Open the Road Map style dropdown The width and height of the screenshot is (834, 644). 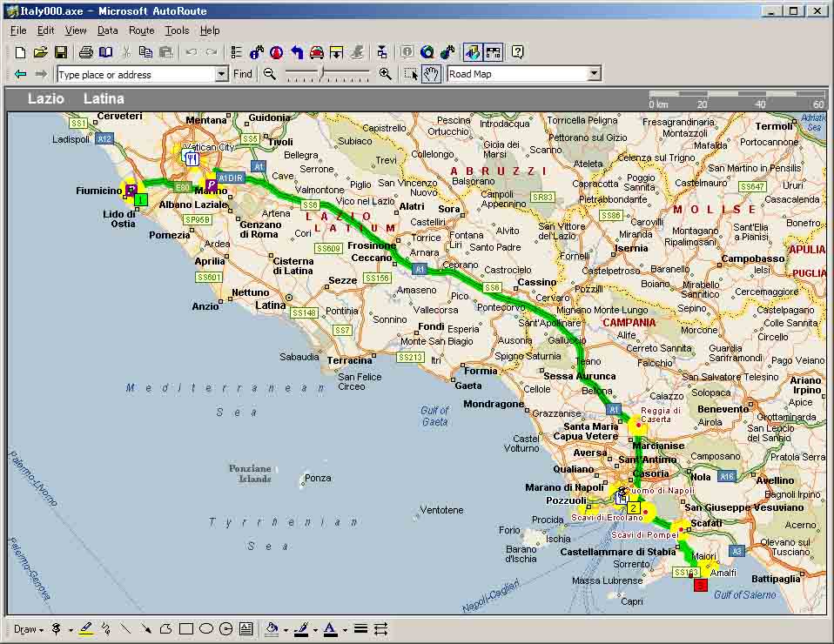point(595,74)
